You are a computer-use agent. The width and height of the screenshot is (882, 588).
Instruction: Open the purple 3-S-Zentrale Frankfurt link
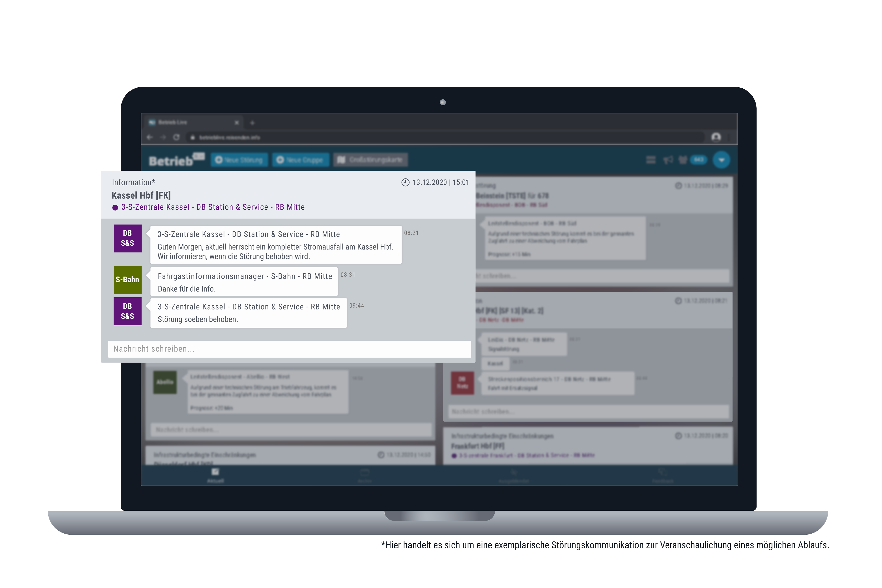tap(527, 455)
